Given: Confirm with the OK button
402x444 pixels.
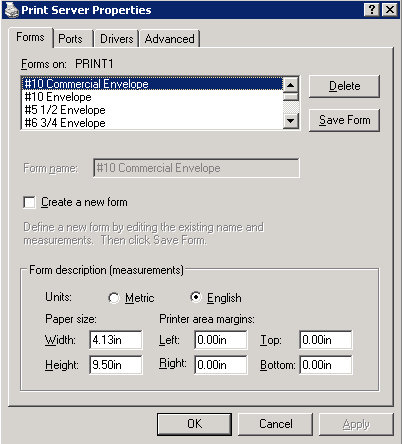Looking at the screenshot, I should (x=194, y=424).
